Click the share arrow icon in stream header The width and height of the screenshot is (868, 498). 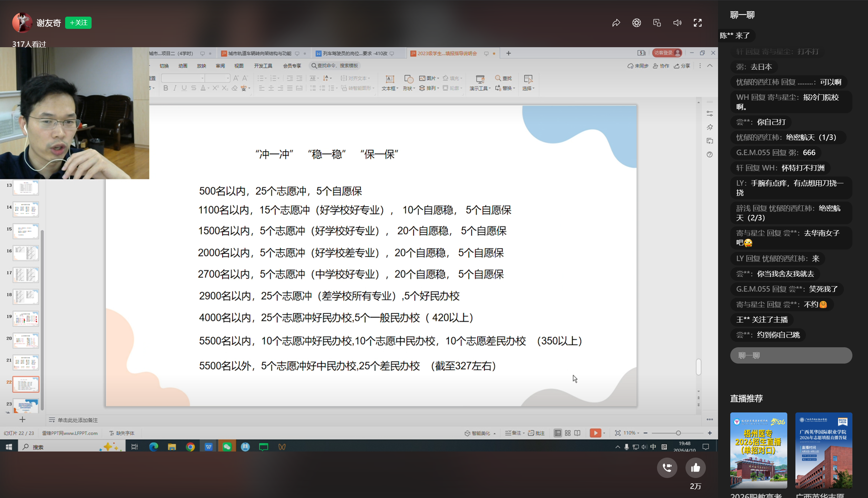tap(616, 23)
